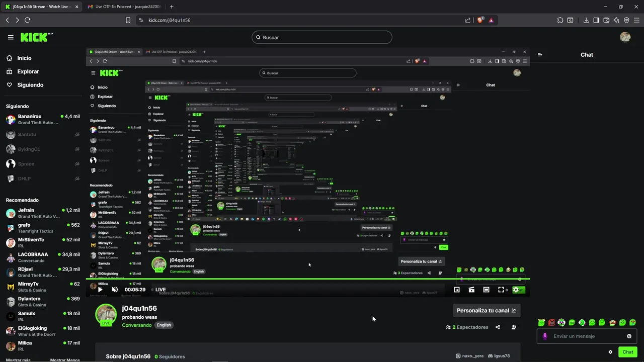Open the Brave Rewards triangle icon
Viewport: 644px width, 362px height.
click(x=491, y=20)
